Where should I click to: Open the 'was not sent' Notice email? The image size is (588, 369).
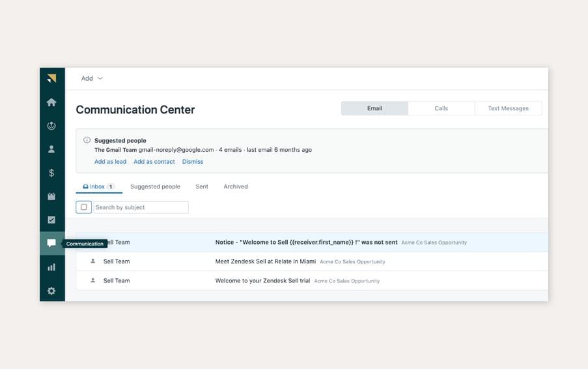(307, 242)
